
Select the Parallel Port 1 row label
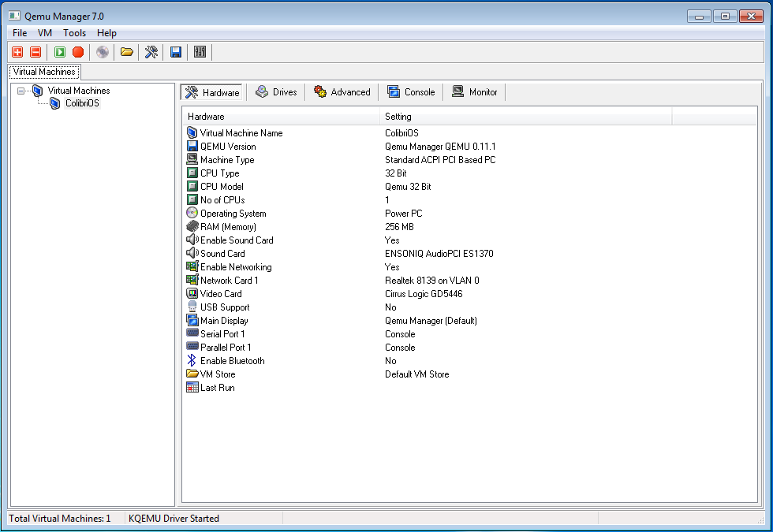pyautogui.click(x=226, y=348)
